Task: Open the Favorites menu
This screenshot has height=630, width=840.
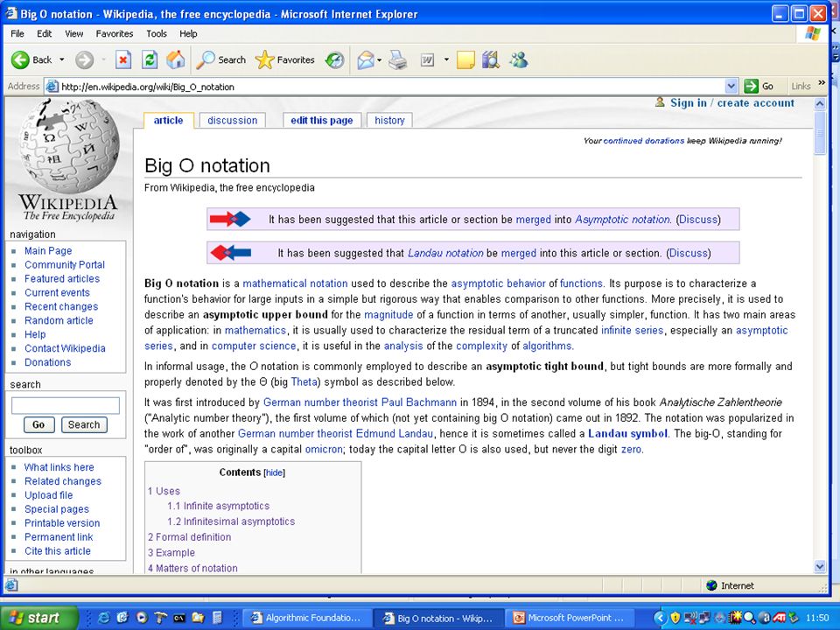Action: tap(115, 34)
